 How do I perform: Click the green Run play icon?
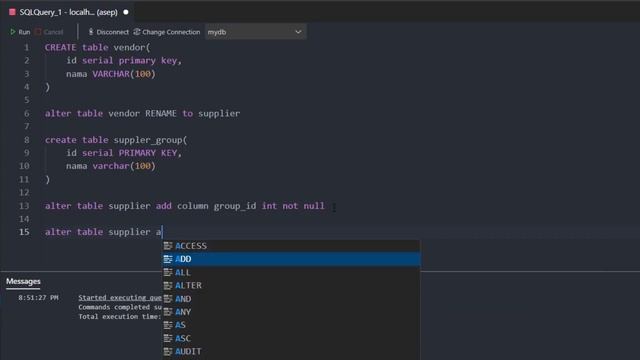(13, 32)
